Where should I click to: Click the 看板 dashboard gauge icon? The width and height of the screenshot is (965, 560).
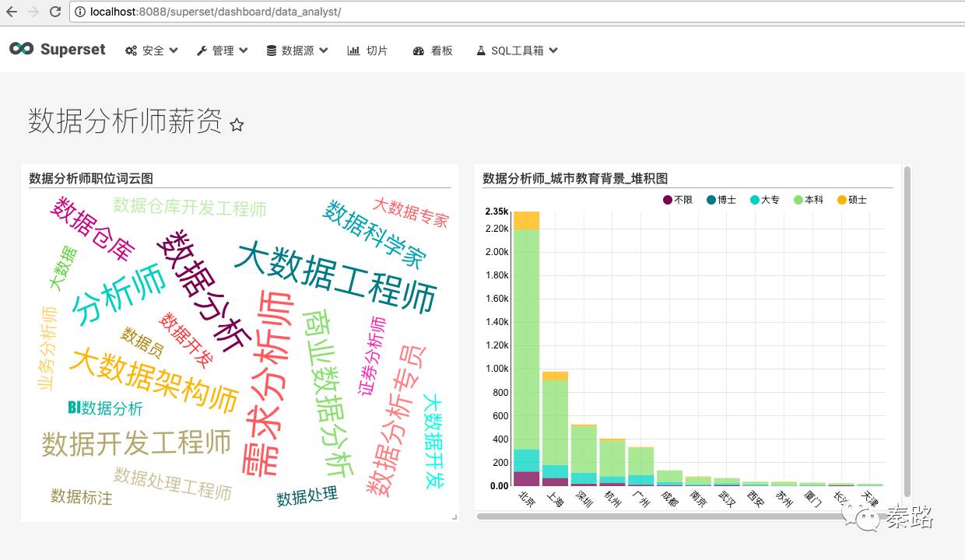point(419,51)
